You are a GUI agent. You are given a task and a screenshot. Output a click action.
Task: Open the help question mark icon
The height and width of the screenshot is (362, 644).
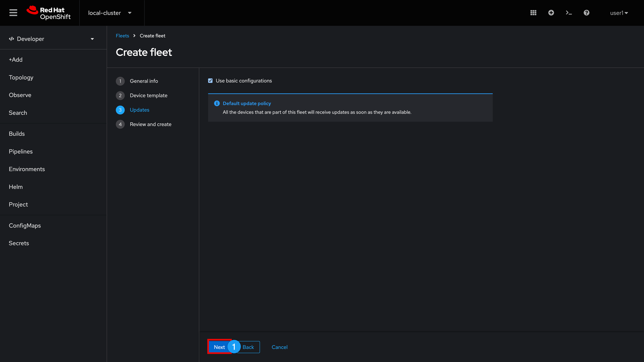click(x=586, y=13)
